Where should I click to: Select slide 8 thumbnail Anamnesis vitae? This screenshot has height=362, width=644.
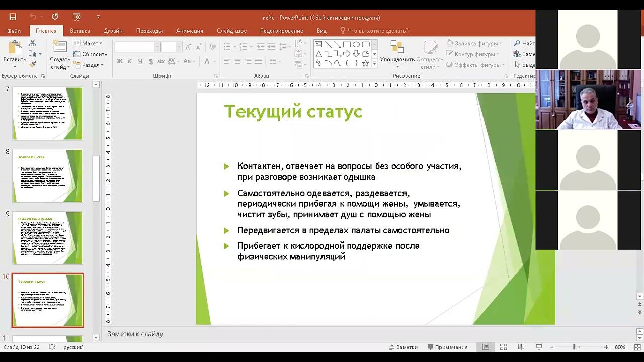point(47,175)
